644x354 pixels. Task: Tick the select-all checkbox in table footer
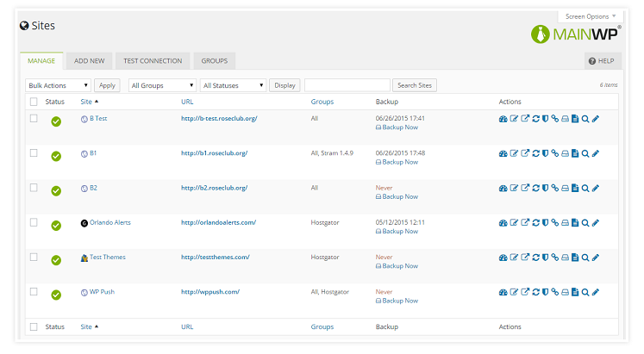(34, 327)
